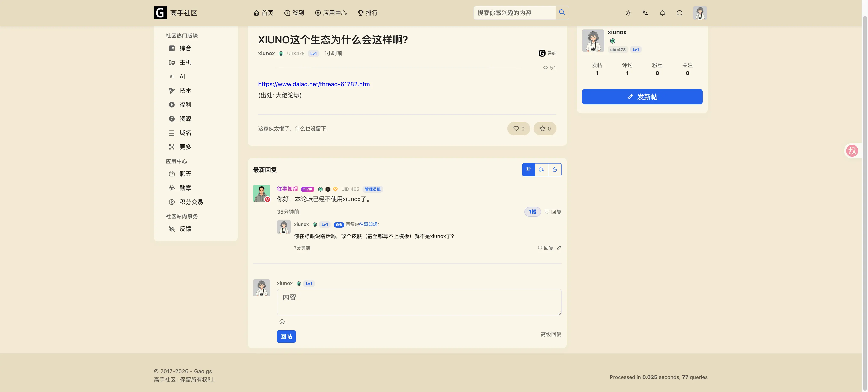The height and width of the screenshot is (392, 868).
Task: Favorite the post with star button
Action: tap(545, 129)
